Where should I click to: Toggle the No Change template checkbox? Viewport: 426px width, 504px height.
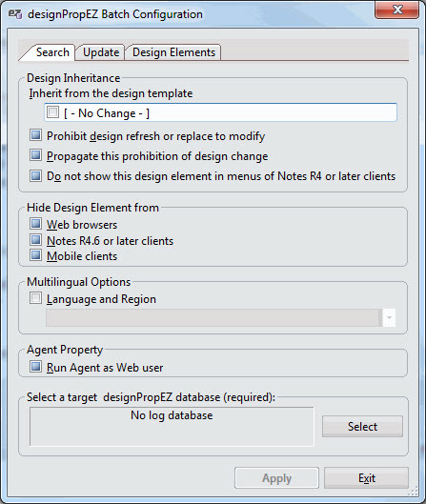coord(52,112)
